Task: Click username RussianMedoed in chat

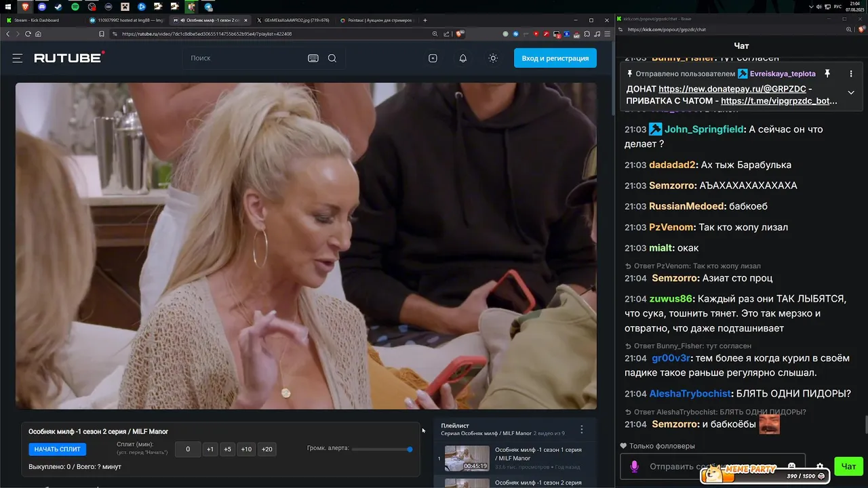Action: (688, 206)
